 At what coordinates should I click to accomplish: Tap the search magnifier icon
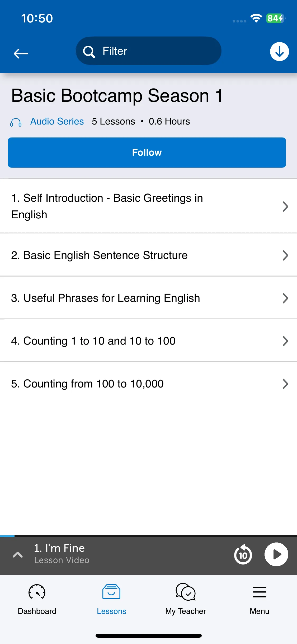point(89,51)
